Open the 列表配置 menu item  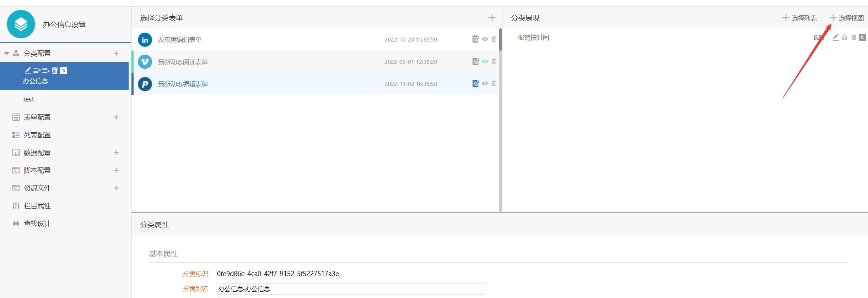[x=37, y=135]
